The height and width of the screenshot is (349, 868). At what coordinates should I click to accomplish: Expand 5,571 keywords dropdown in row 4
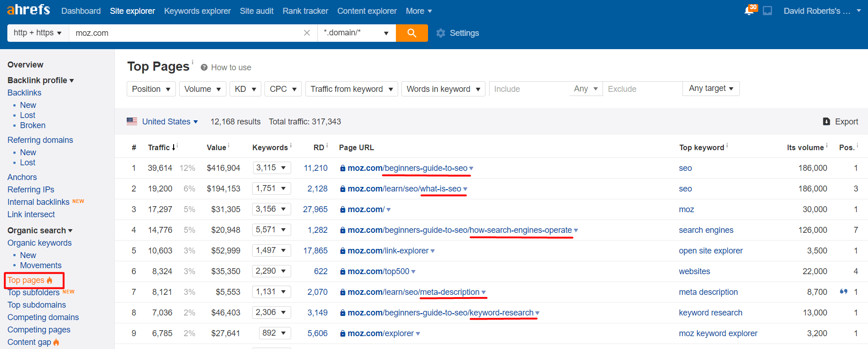(x=271, y=230)
